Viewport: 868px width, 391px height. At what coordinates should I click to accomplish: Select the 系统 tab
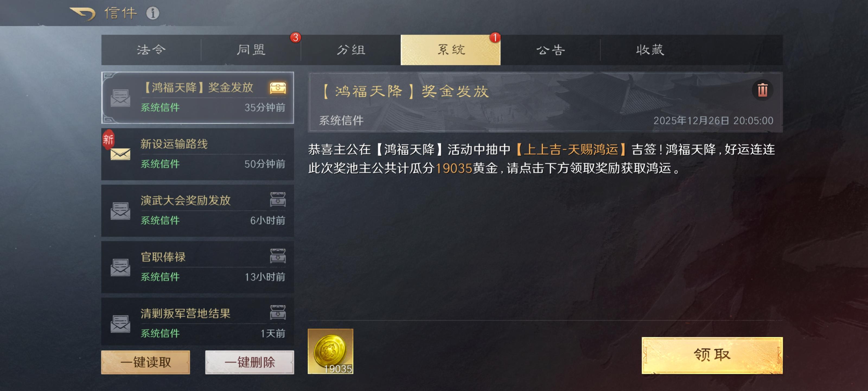[x=451, y=50]
